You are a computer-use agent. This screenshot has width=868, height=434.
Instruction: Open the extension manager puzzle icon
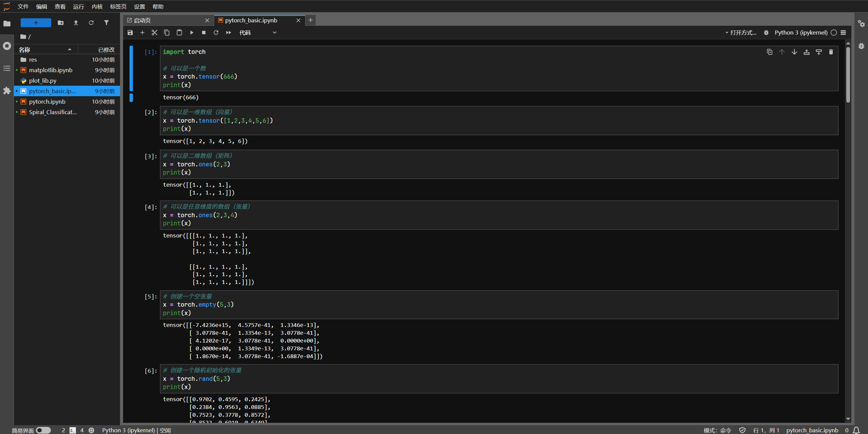(x=7, y=90)
